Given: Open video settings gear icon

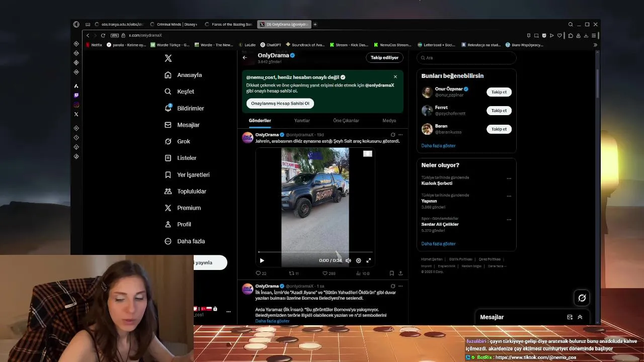Looking at the screenshot, I should 358,260.
